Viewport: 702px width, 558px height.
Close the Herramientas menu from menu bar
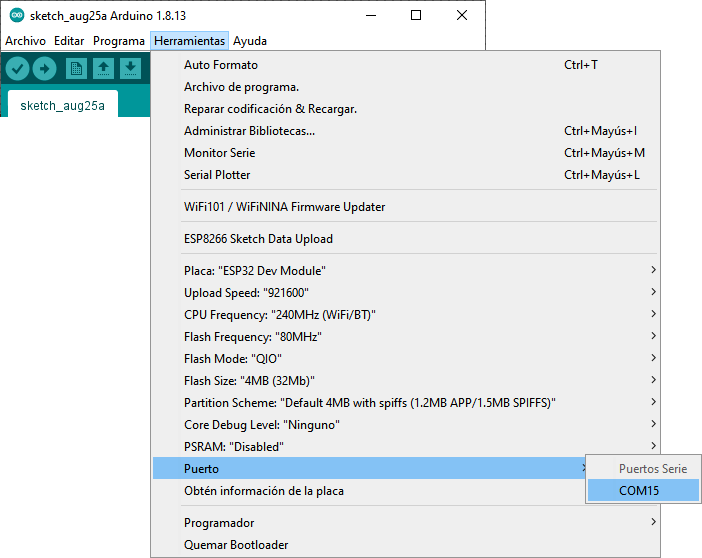(189, 41)
